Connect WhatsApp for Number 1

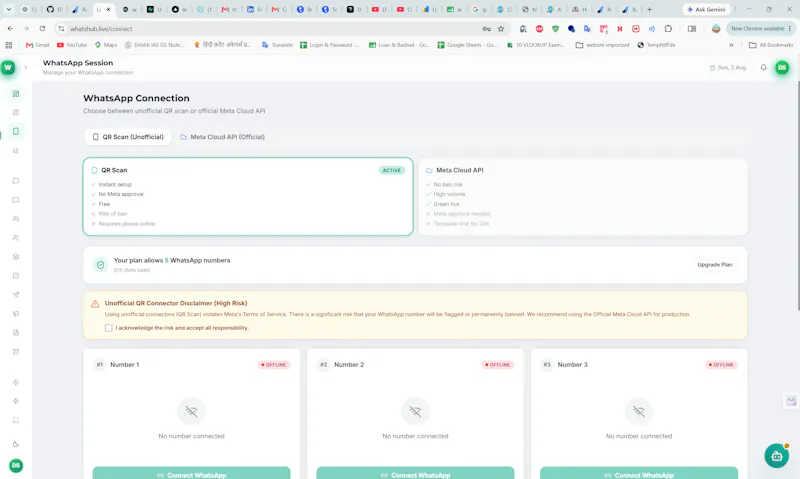(x=191, y=473)
